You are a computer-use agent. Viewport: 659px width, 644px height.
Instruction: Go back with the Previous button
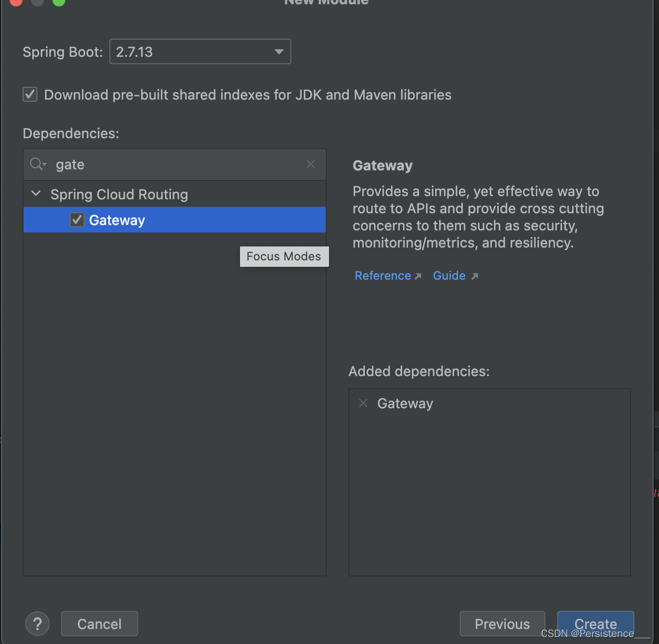point(502,624)
